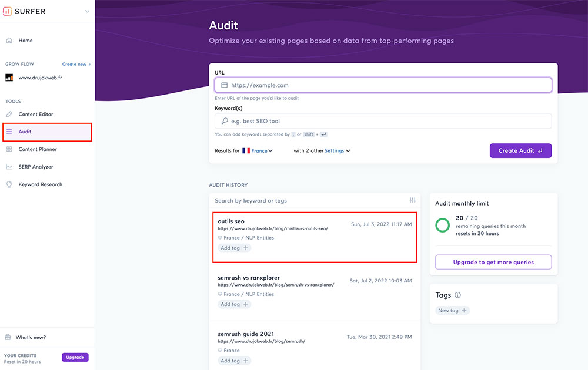Screen dimensions: 588x370
Task: Click the key icon in Keywords field
Action: point(224,121)
